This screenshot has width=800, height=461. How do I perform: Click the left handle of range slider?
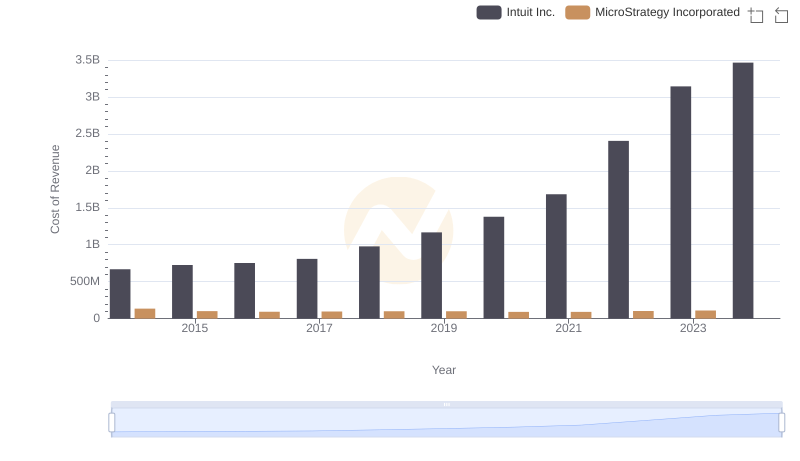pyautogui.click(x=112, y=423)
